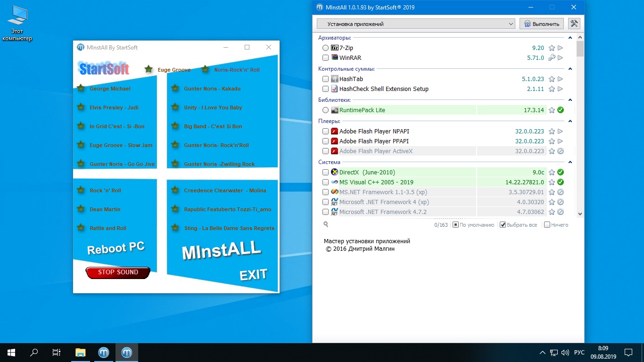Click the STOP SOUND button
Viewport: 644px width, 362px height.
(x=118, y=272)
